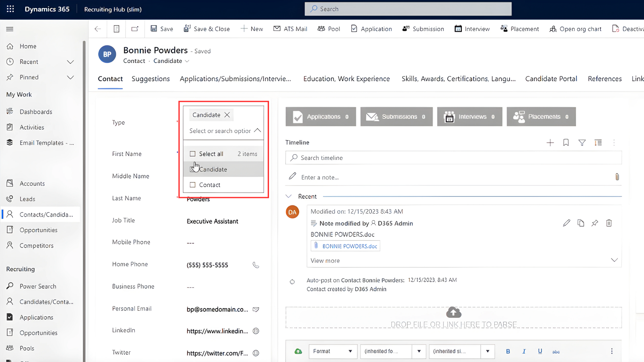644x362 pixels.
Task: Delete the BONNIE POWDERS.doc note
Action: [609, 223]
